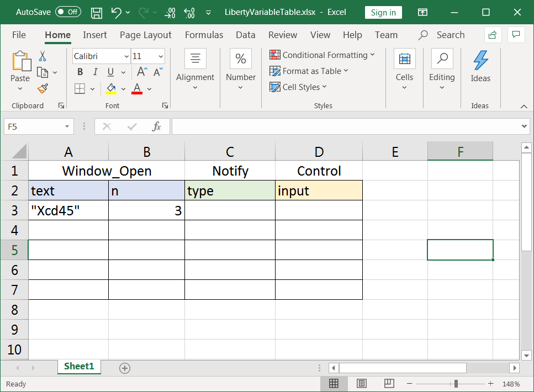Switch to the Insert tab
The width and height of the screenshot is (534, 392).
94,35
